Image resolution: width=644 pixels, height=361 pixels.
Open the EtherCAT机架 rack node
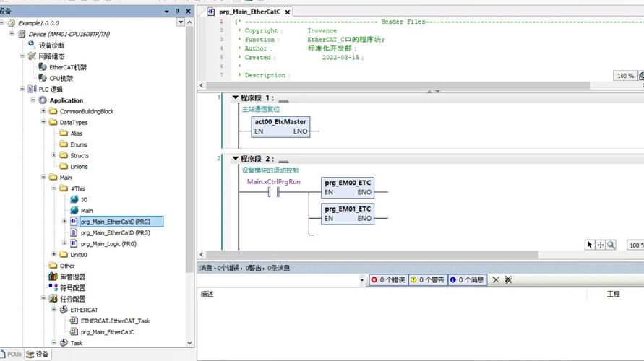click(66, 67)
